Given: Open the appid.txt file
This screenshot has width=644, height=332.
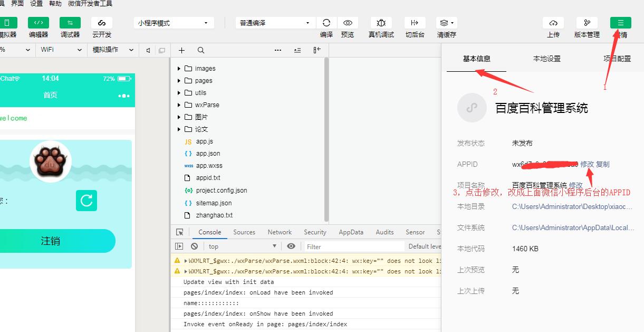Looking at the screenshot, I should coord(208,178).
